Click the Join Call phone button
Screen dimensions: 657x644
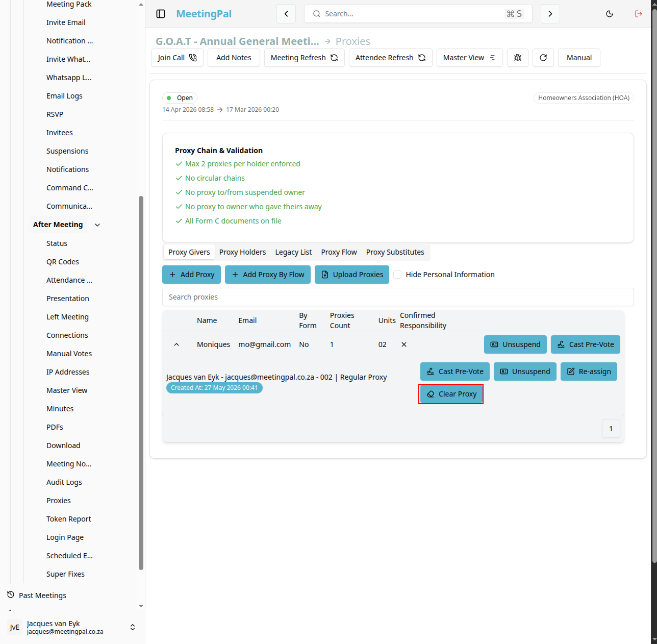[178, 58]
